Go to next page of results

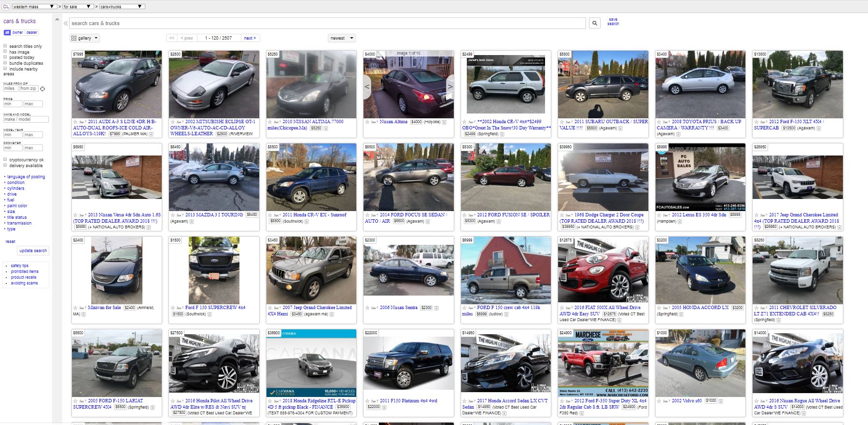pyautogui.click(x=250, y=38)
